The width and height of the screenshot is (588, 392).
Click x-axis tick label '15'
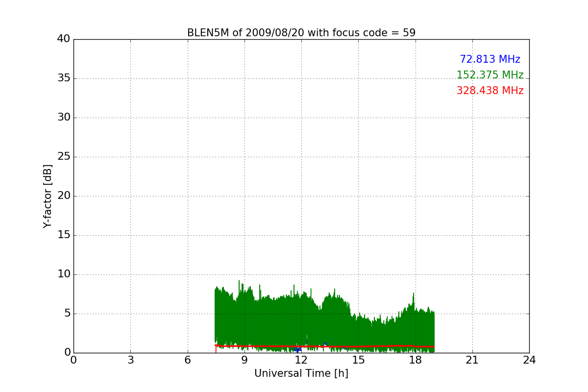tap(358, 360)
